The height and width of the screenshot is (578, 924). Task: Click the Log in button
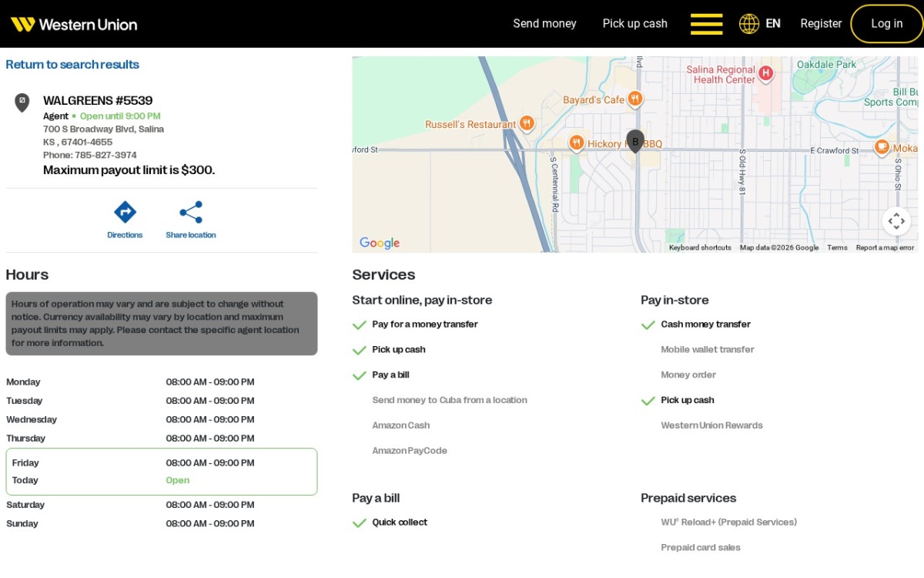(x=887, y=24)
